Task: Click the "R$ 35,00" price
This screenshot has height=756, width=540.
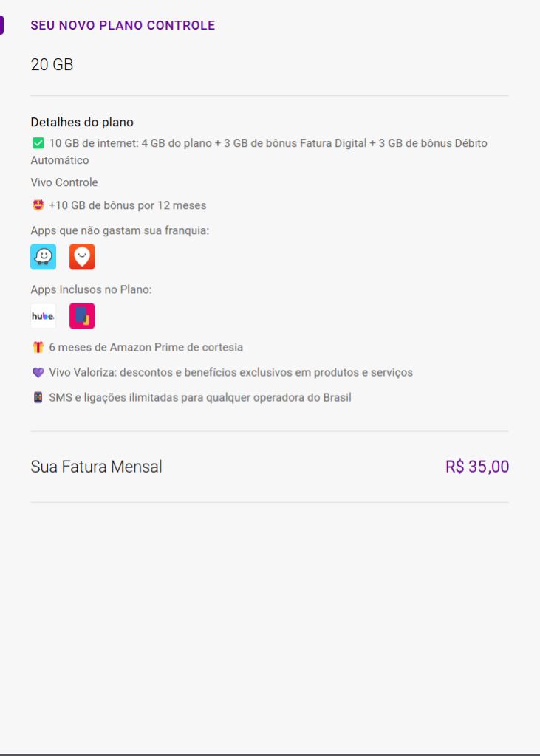Action: pos(477,467)
